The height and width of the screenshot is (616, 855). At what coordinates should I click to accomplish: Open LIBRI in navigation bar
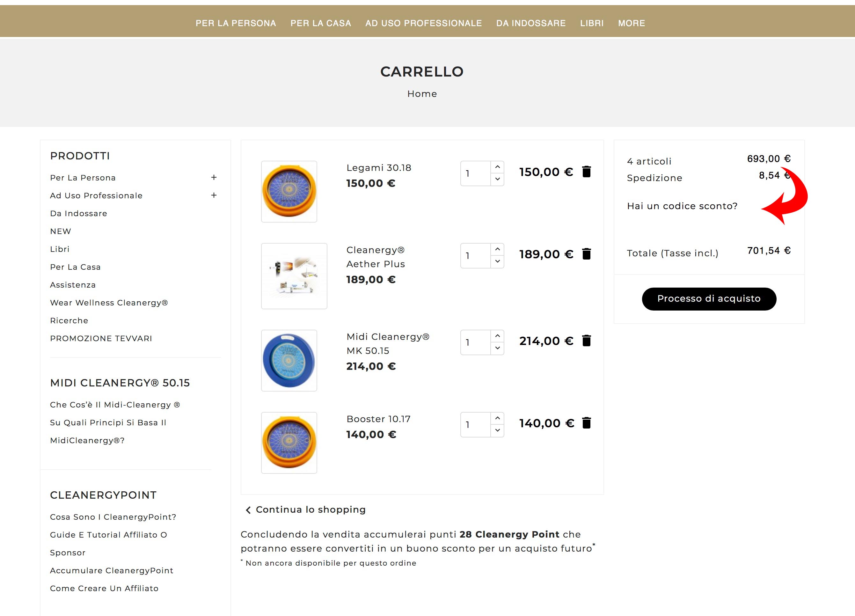tap(592, 23)
